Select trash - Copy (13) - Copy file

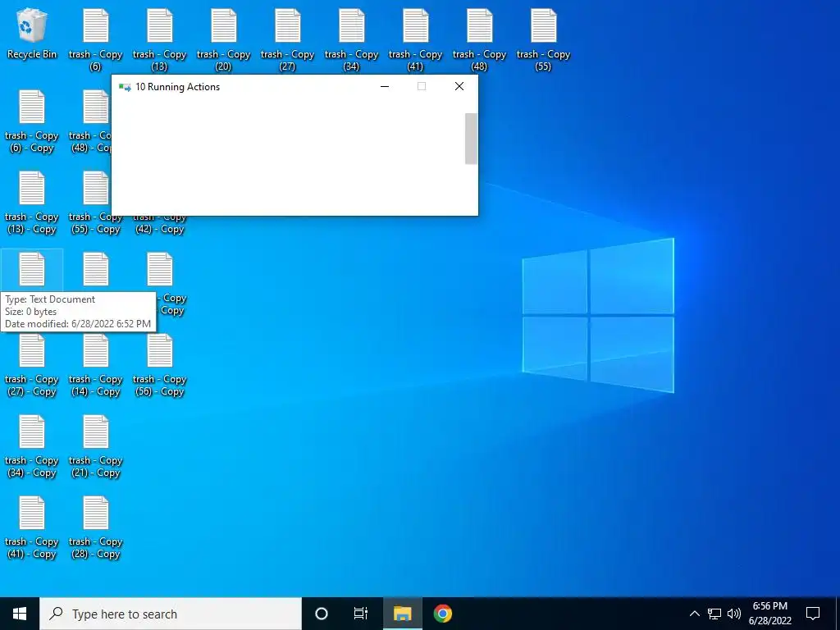(x=32, y=203)
